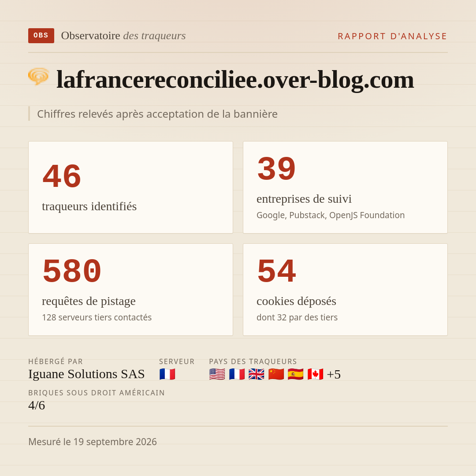
Task: Click the traqueurs identifiés label
Action: tap(89, 206)
